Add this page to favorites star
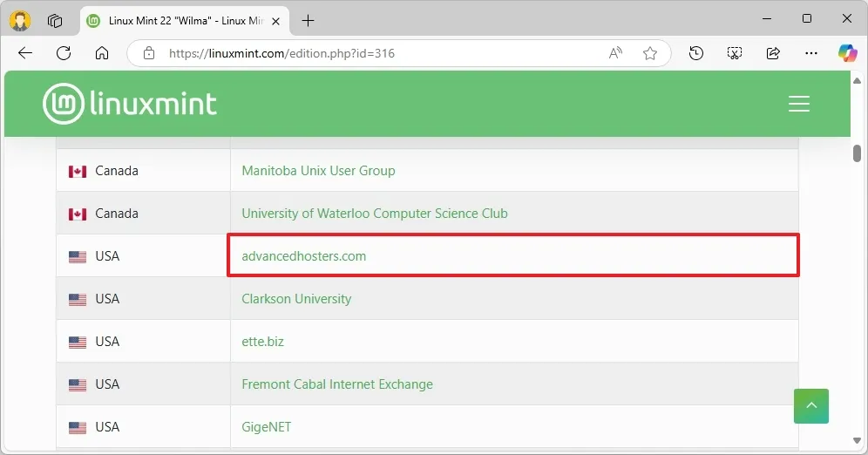The width and height of the screenshot is (868, 455). coord(650,53)
